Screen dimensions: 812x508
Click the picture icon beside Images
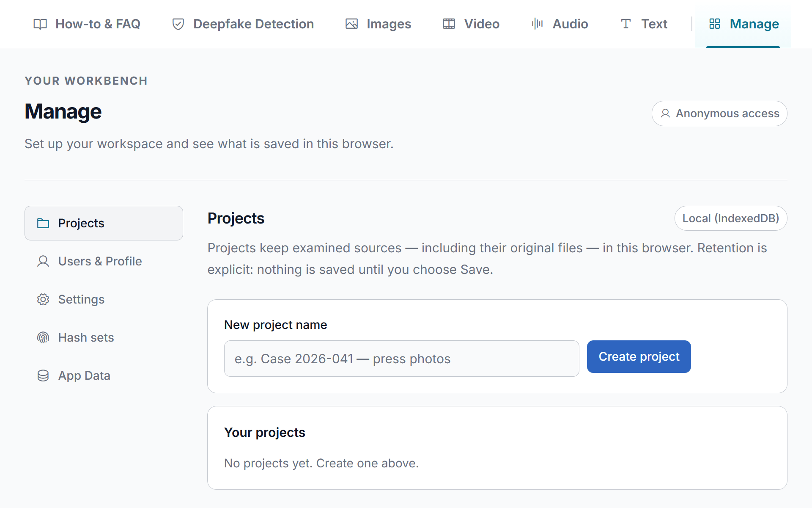tap(351, 24)
